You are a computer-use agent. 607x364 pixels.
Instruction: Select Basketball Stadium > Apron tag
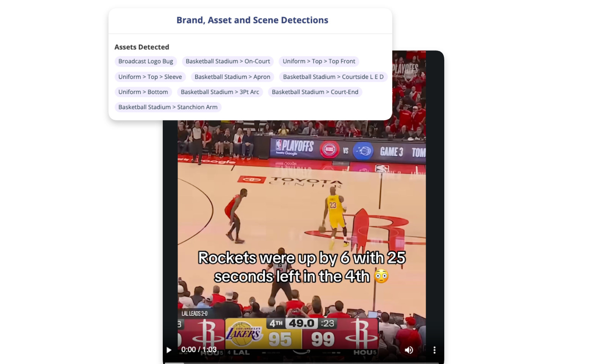233,77
